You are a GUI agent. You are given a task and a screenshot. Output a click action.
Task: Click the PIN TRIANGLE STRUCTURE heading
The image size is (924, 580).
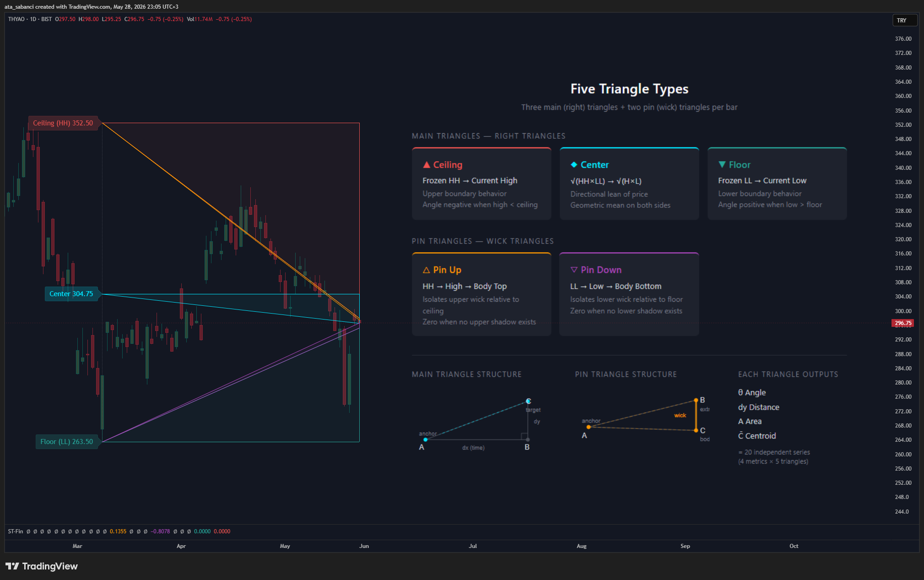(x=626, y=374)
